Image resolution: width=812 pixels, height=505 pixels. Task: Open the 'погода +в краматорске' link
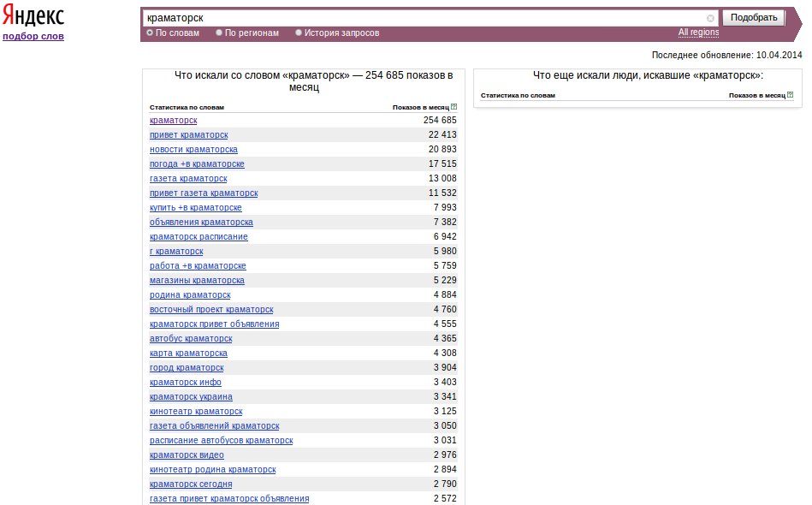point(198,163)
